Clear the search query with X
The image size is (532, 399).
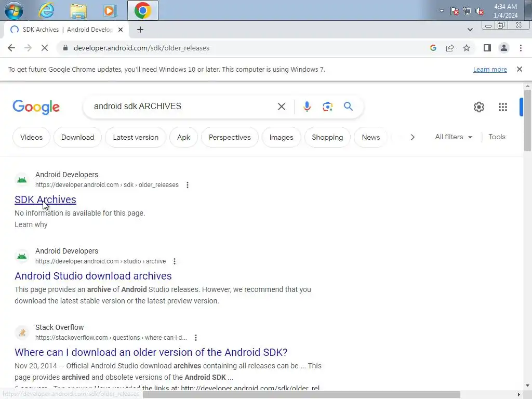[x=281, y=107]
